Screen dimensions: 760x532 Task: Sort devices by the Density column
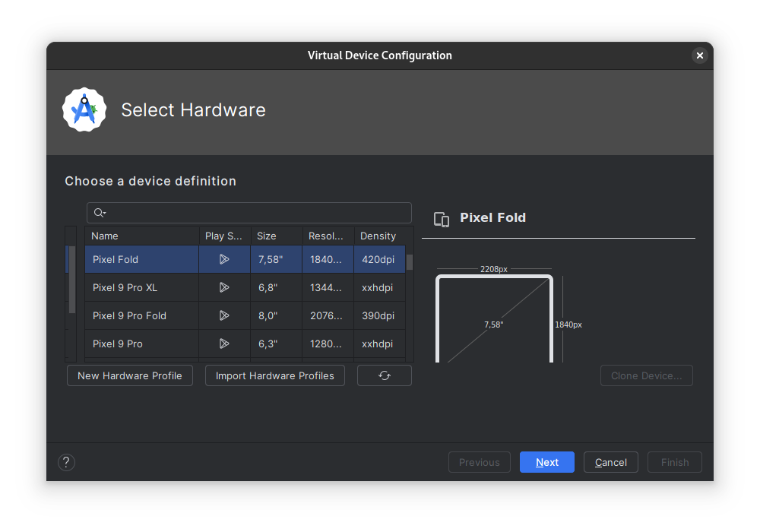[x=378, y=236]
